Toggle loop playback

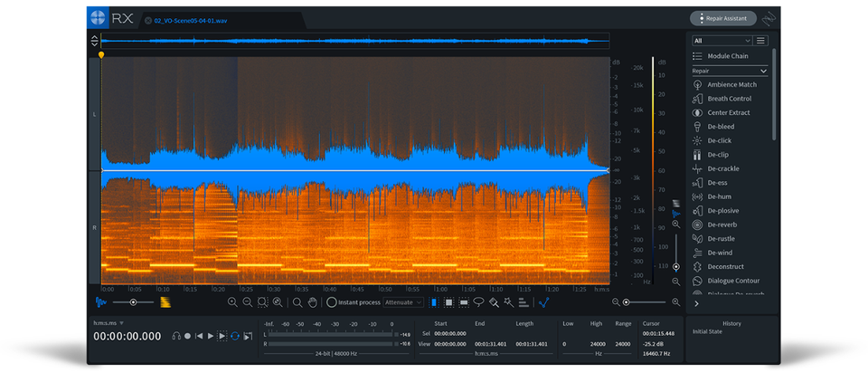(x=235, y=336)
